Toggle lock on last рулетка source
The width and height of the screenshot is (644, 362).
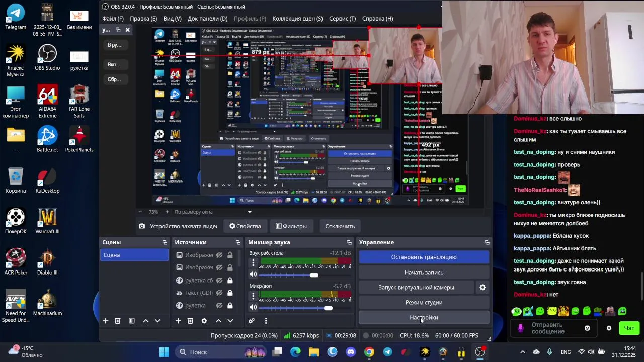[230, 305]
